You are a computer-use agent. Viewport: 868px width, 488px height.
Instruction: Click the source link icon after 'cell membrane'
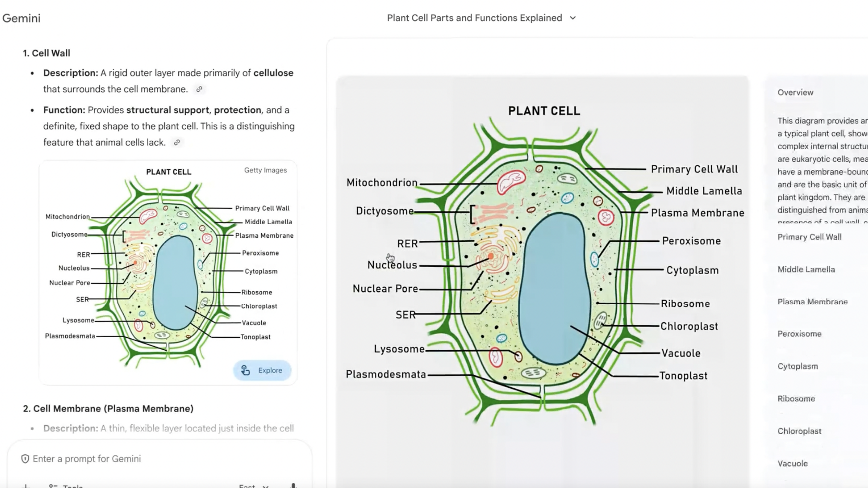point(199,89)
